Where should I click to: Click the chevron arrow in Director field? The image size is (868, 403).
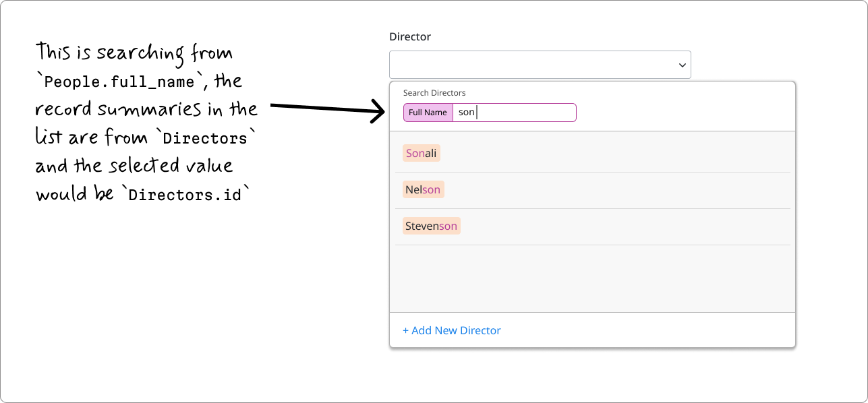click(x=682, y=65)
